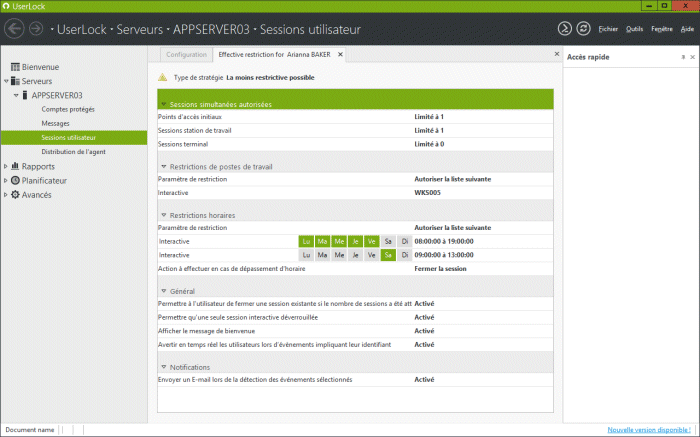700x437 pixels.
Task: Toggle Ma in the 08:00:00 à 19:00:00 row
Action: click(x=322, y=241)
